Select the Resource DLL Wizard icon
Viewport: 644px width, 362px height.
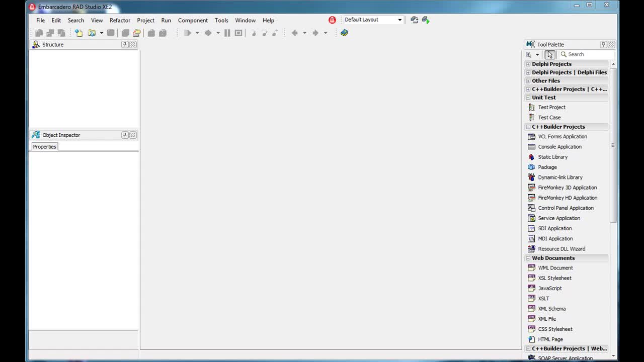coord(531,249)
